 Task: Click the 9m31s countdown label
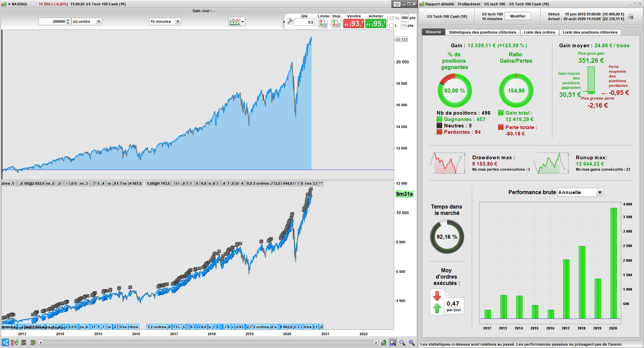pyautogui.click(x=404, y=194)
